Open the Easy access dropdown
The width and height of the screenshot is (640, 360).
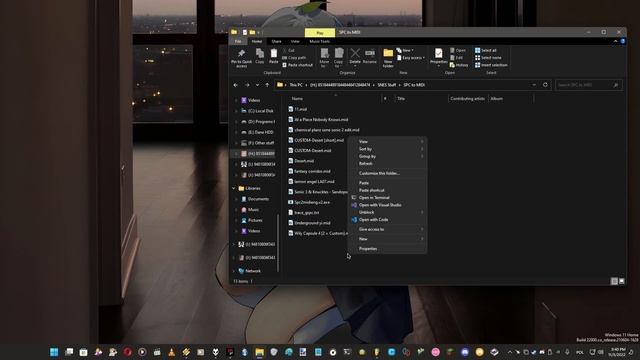[x=411, y=58]
